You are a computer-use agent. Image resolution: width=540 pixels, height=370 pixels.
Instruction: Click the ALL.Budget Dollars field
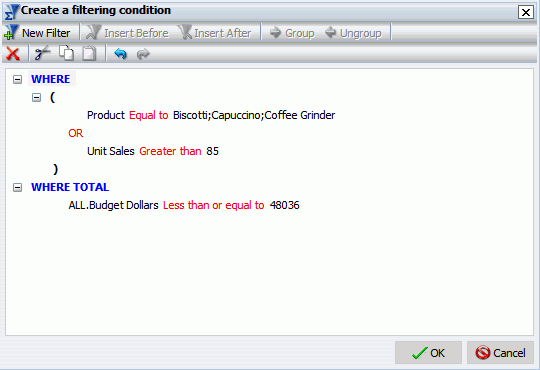pos(113,205)
